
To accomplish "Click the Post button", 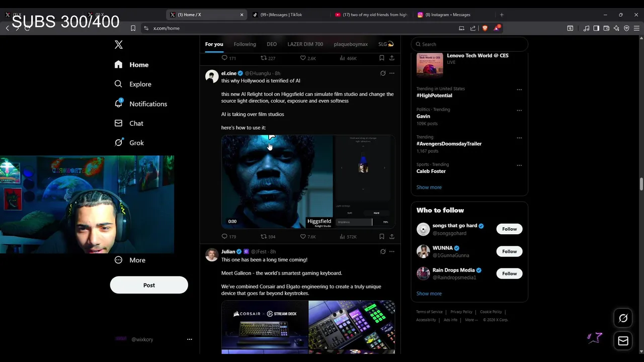I will (149, 285).
